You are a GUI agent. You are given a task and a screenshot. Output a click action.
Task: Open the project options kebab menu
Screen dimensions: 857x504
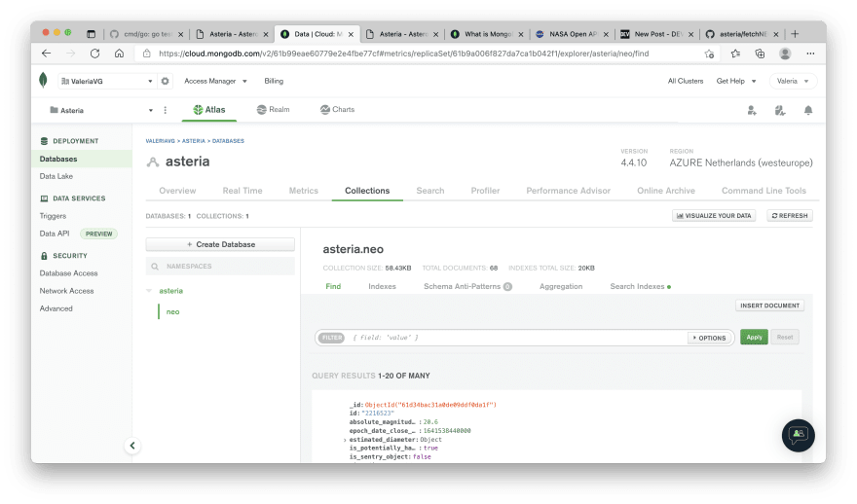pyautogui.click(x=165, y=110)
